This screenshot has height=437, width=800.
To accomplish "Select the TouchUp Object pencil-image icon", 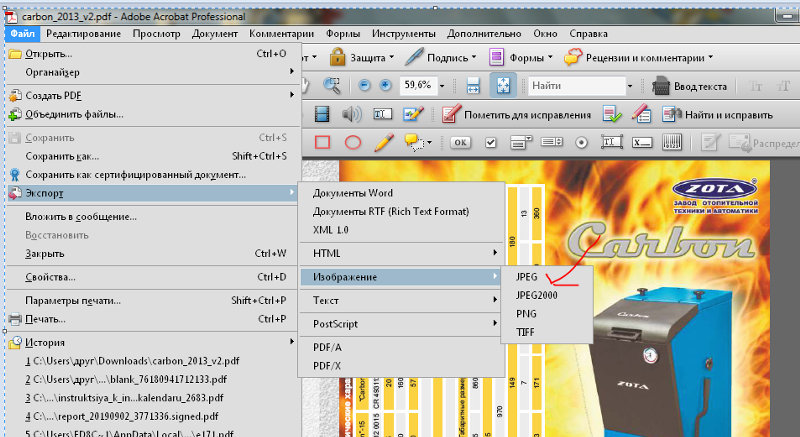I will 413,114.
